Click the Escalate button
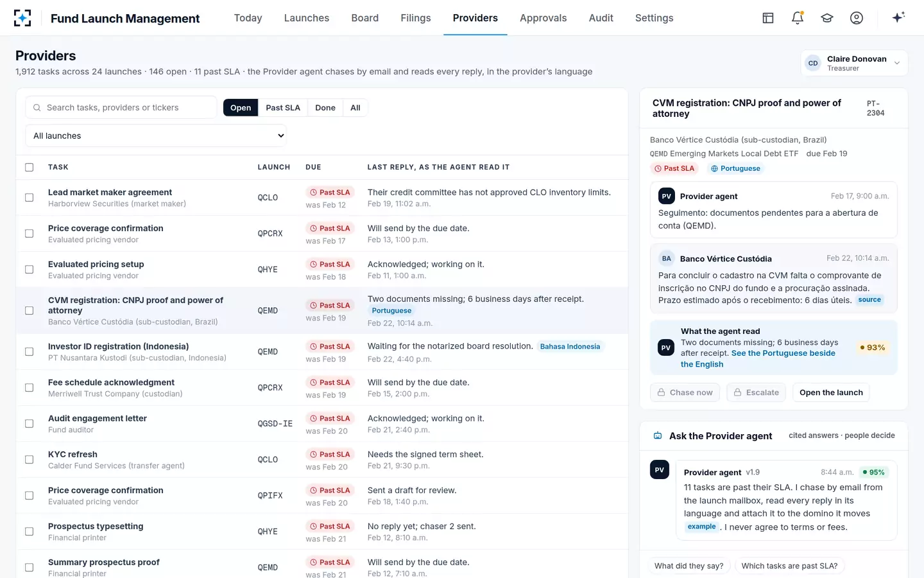This screenshot has height=578, width=924. pyautogui.click(x=756, y=392)
